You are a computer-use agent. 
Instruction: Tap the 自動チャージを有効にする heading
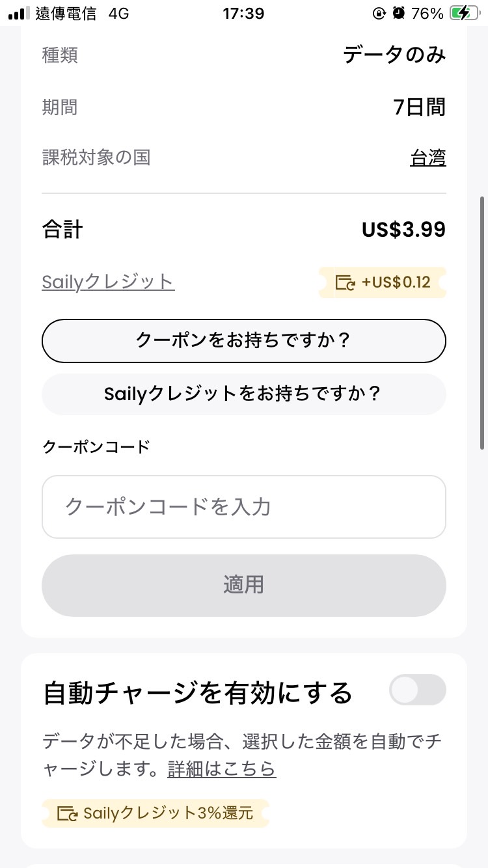tap(197, 693)
